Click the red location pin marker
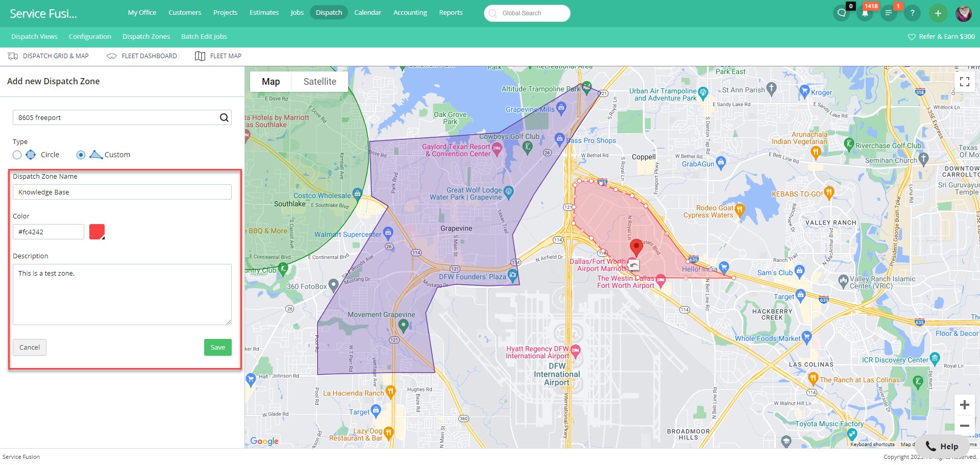 (636, 247)
